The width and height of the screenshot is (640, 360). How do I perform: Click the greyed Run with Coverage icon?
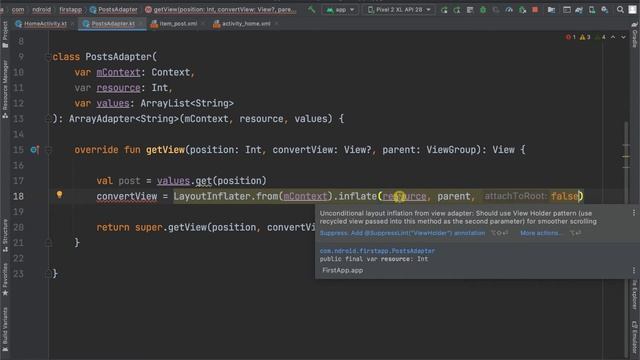click(496, 9)
